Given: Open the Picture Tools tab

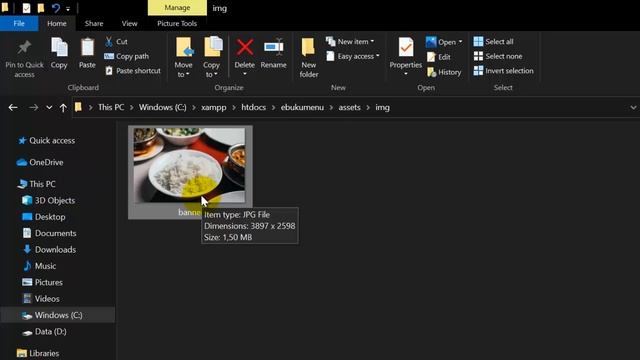Looking at the screenshot, I should (177, 23).
